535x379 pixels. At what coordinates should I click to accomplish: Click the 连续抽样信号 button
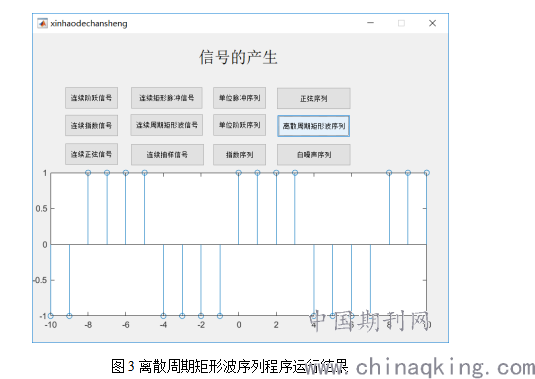pyautogui.click(x=167, y=155)
